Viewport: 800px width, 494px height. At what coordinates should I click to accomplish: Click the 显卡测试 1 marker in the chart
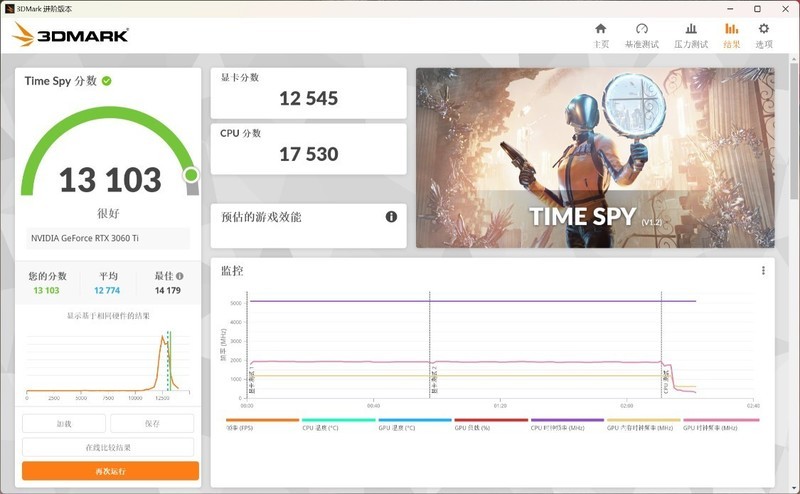pyautogui.click(x=252, y=380)
